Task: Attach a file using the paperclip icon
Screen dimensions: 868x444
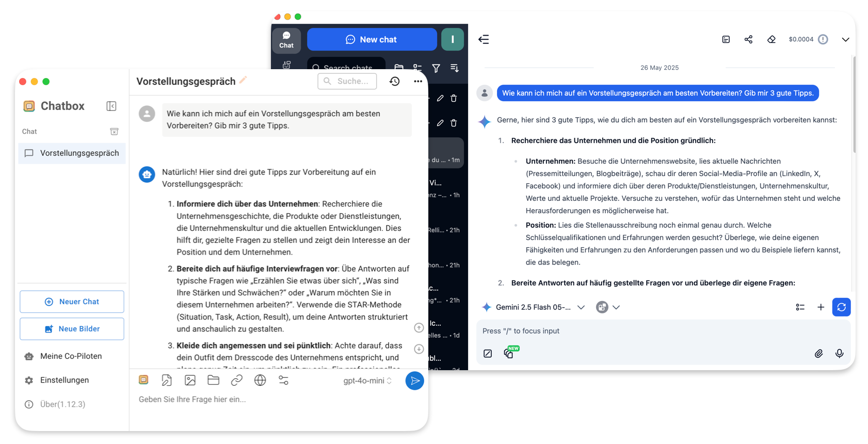Action: tap(818, 353)
